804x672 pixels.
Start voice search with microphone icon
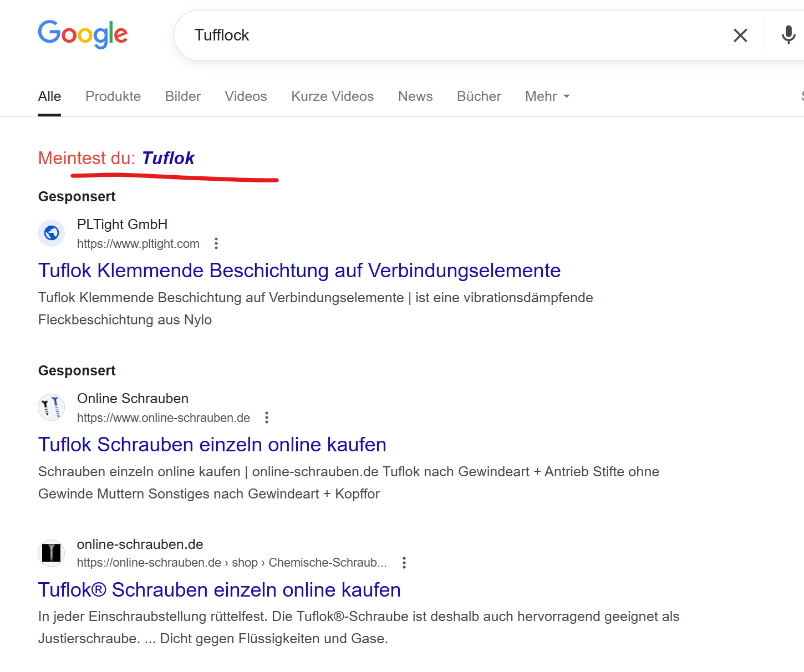pyautogui.click(x=788, y=35)
